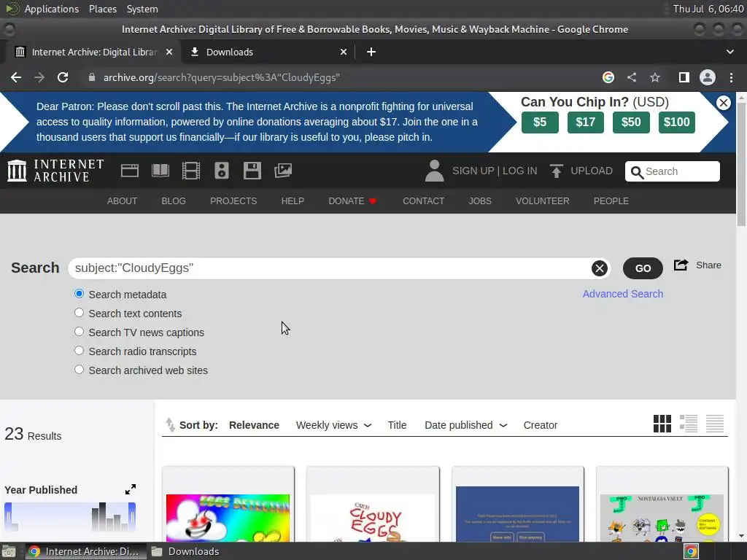Open the Software floppy disk icon

pos(252,171)
